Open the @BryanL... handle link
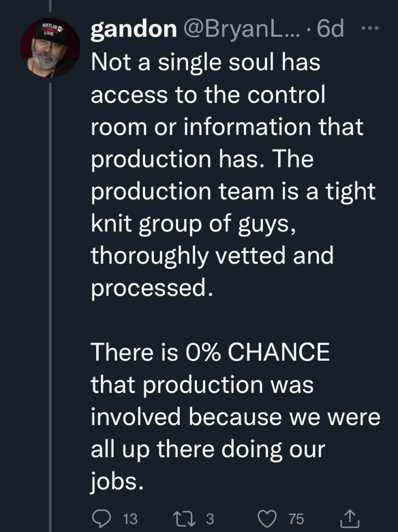 (244, 31)
